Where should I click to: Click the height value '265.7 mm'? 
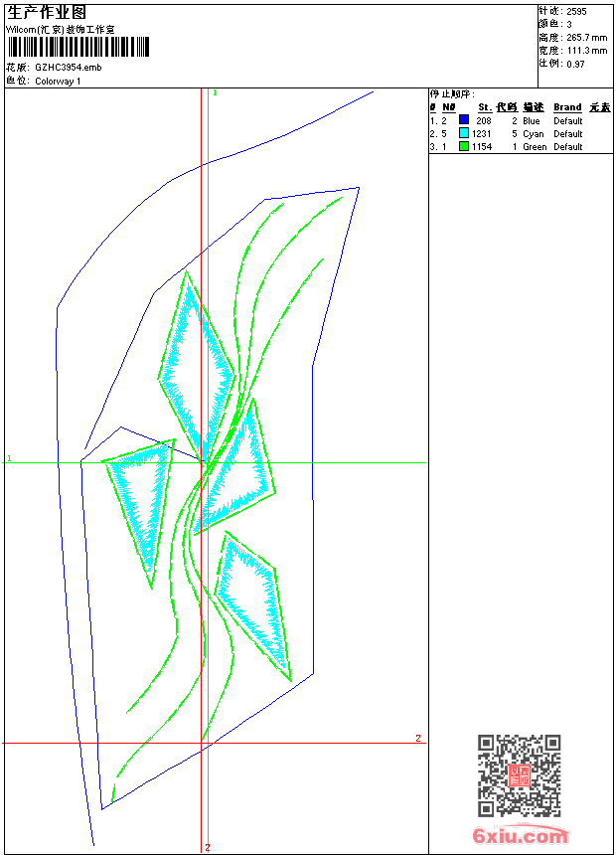(586, 38)
